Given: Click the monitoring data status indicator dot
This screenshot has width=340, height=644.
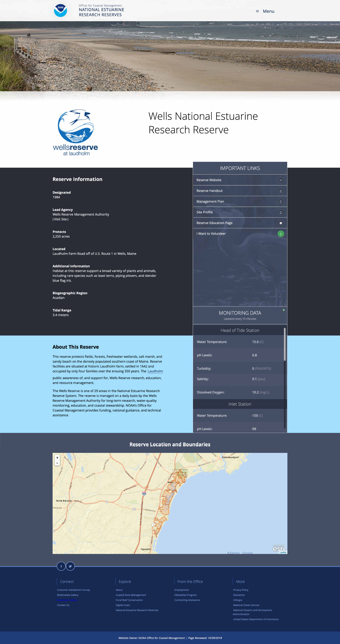Looking at the screenshot, I should [x=284, y=310].
